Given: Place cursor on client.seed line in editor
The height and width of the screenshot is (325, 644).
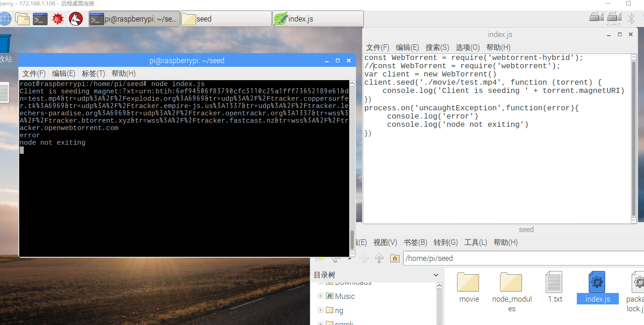Looking at the screenshot, I should point(483,82).
